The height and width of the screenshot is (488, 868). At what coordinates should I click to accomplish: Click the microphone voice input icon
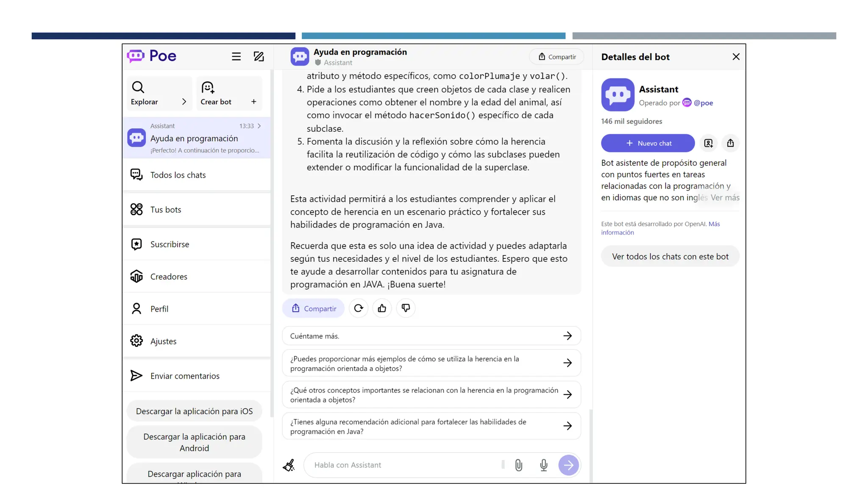pos(543,465)
